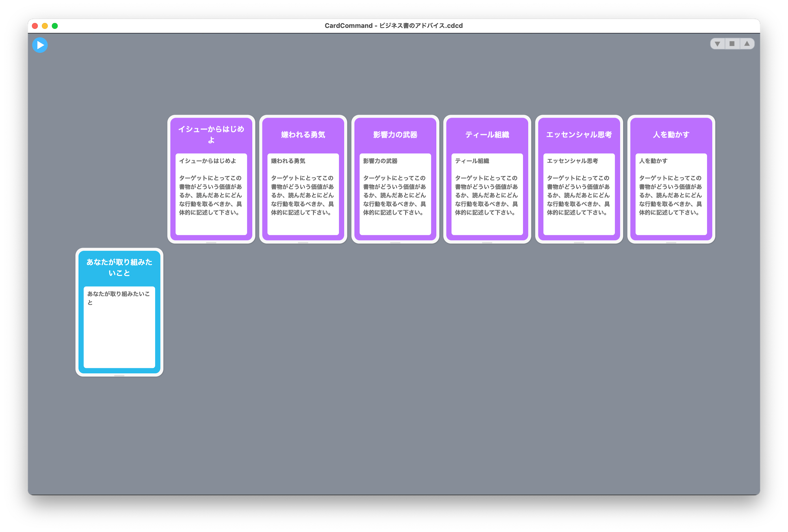
Task: Click the text area of the 人を動かす card
Action: [671, 195]
